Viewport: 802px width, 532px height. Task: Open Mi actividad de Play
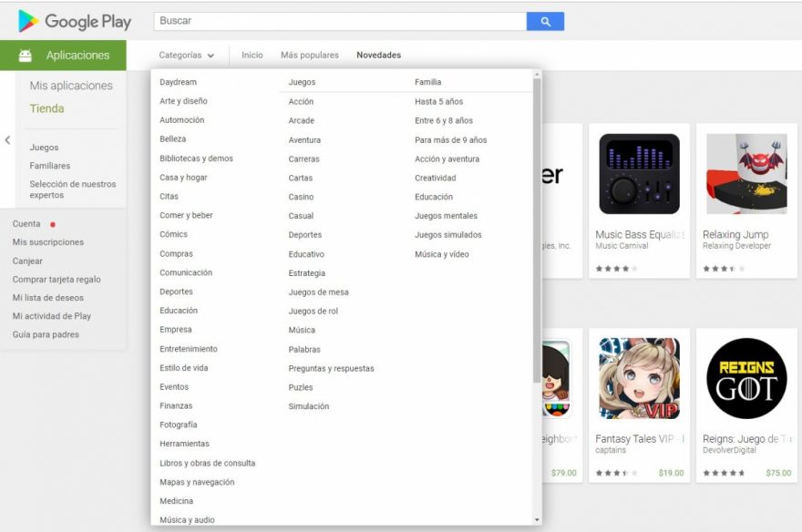(52, 316)
